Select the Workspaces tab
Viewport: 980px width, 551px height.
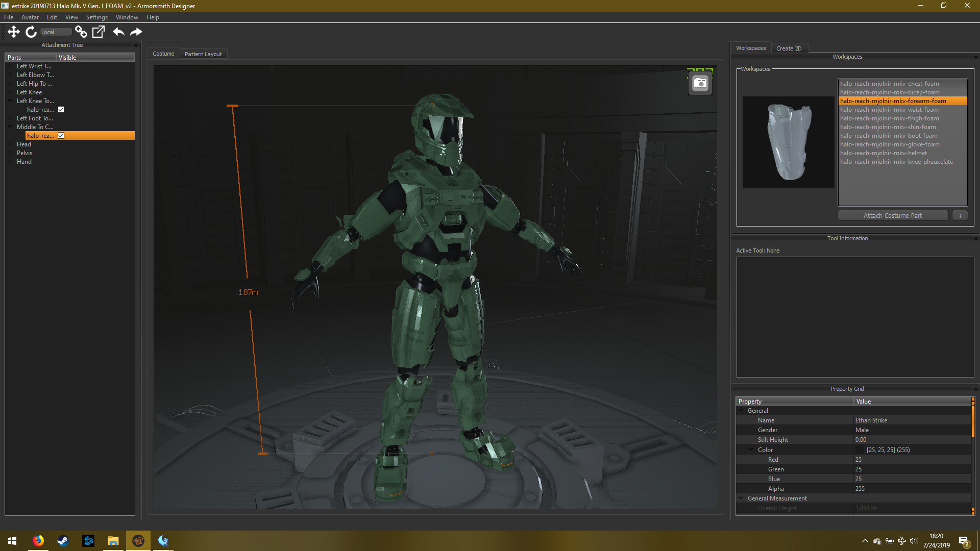(x=751, y=48)
